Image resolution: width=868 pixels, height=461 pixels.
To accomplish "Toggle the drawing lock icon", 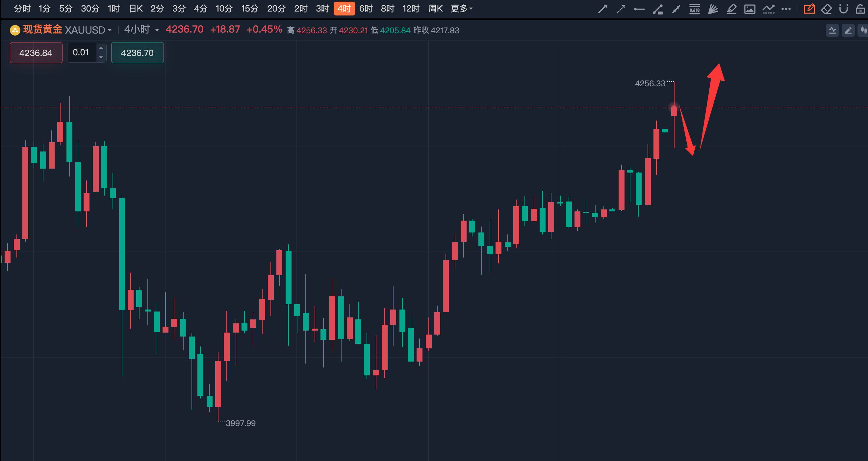I will (x=860, y=9).
